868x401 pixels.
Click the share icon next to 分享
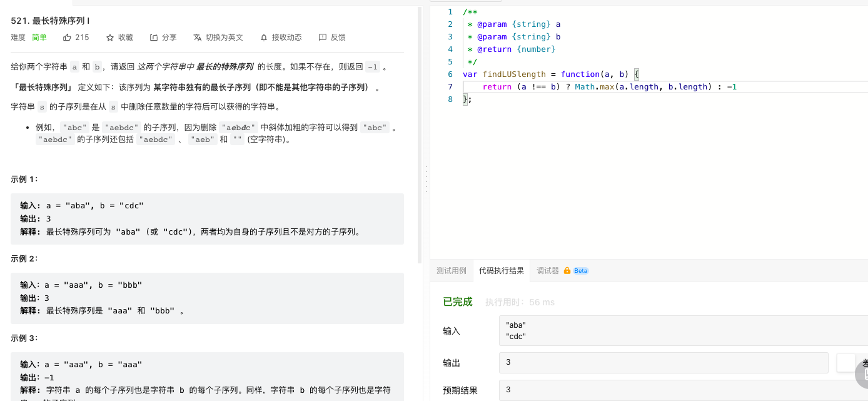pyautogui.click(x=154, y=38)
